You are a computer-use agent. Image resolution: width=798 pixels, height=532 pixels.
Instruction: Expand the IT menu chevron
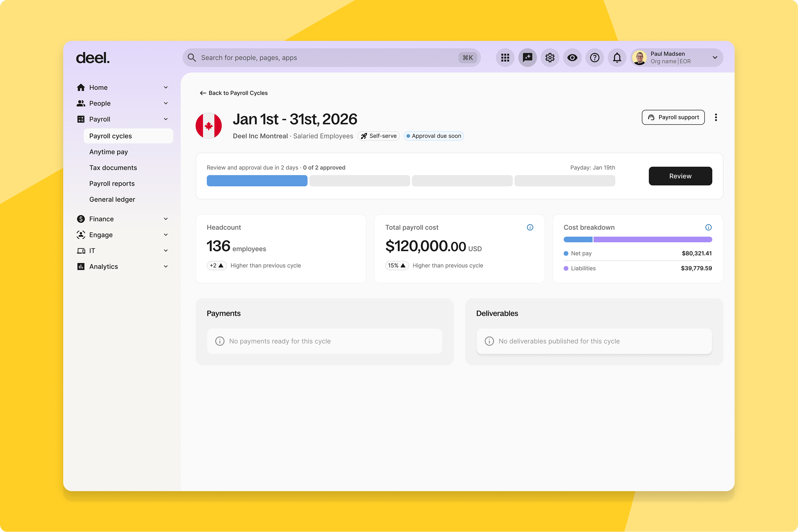[166, 251]
